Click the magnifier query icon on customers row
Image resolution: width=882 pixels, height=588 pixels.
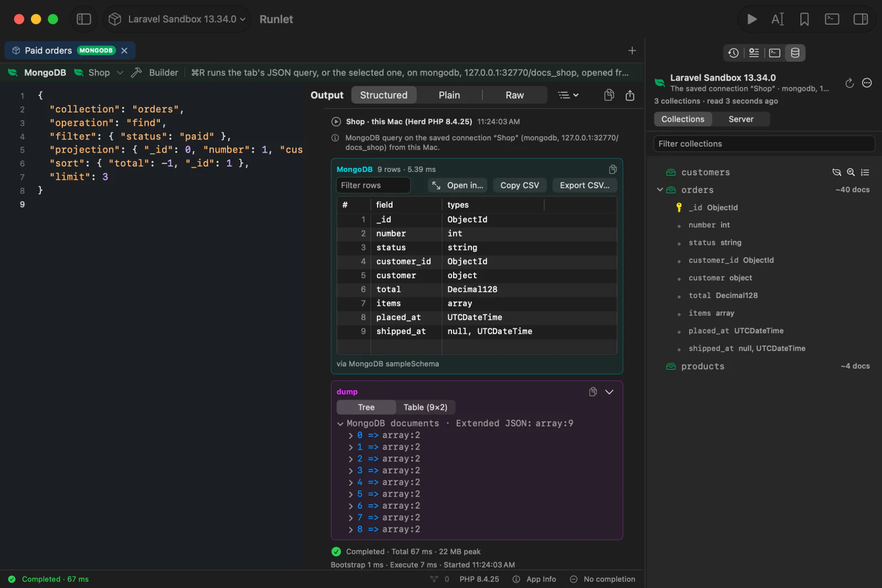click(851, 172)
